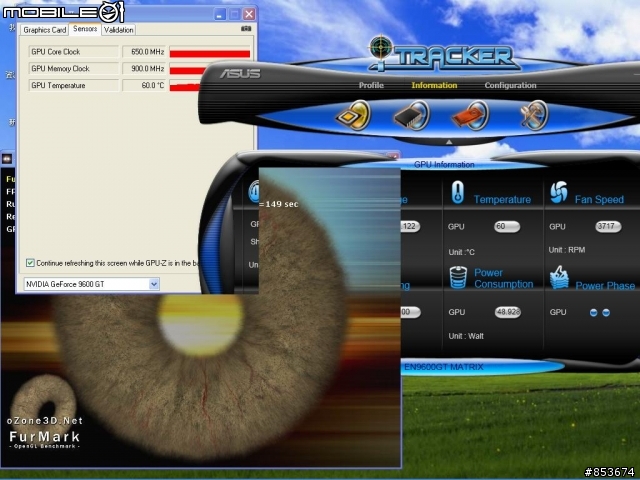
Task: Click the ASUS logo in iTracker
Action: 240,74
